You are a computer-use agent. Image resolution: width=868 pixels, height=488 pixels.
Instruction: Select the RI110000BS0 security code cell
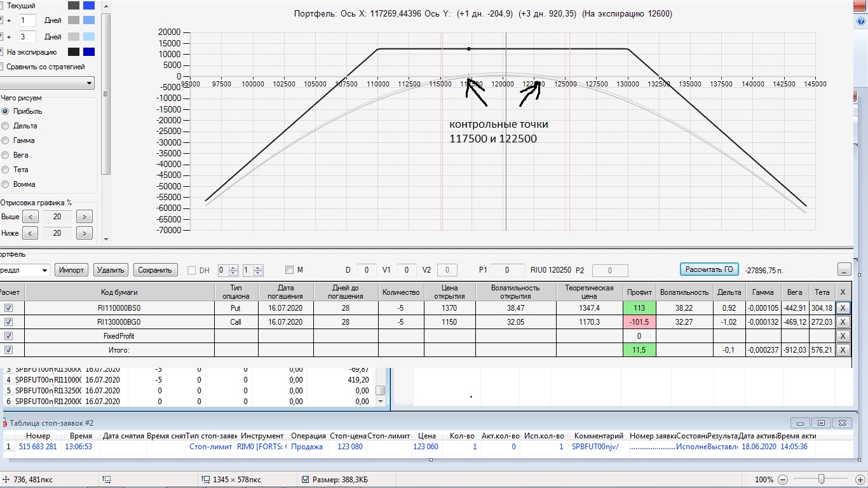pyautogui.click(x=119, y=308)
